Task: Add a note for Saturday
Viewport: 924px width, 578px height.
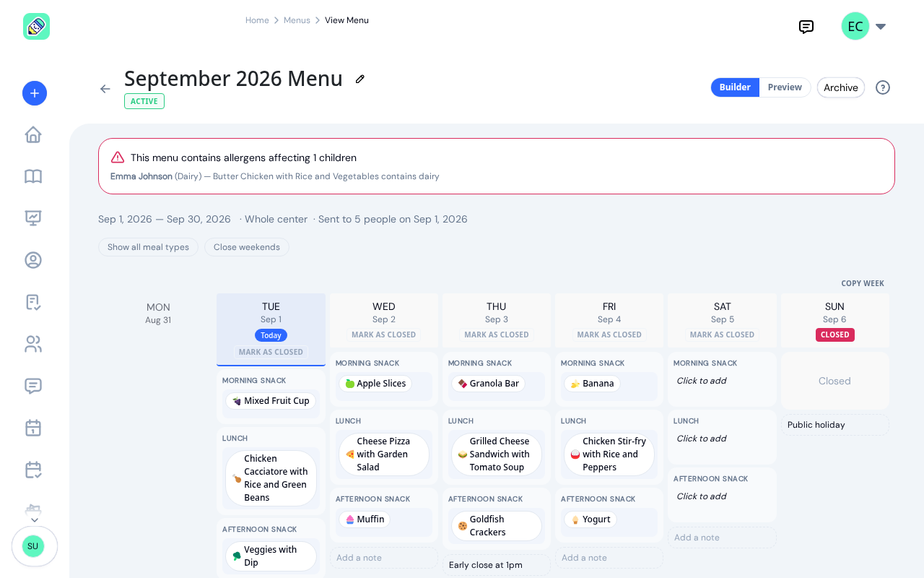Action: (722, 538)
